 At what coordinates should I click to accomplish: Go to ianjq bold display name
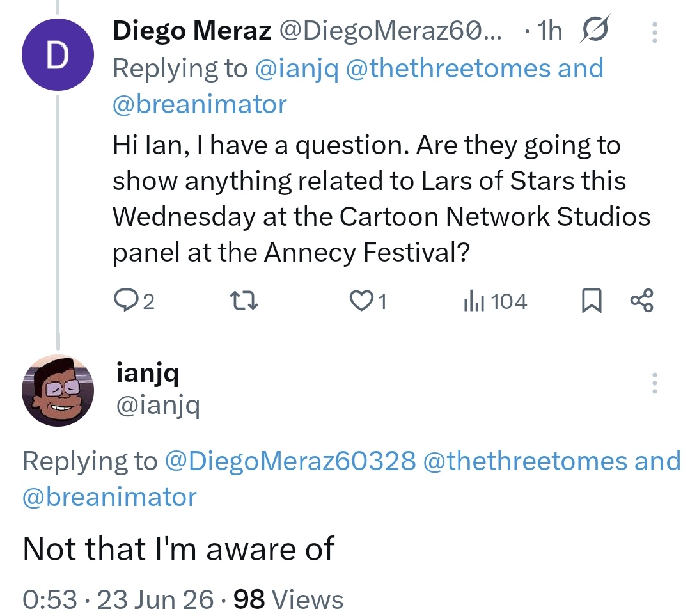[148, 374]
